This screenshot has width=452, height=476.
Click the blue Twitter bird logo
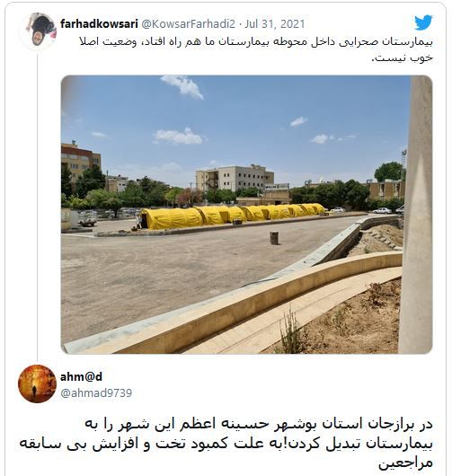tap(423, 22)
